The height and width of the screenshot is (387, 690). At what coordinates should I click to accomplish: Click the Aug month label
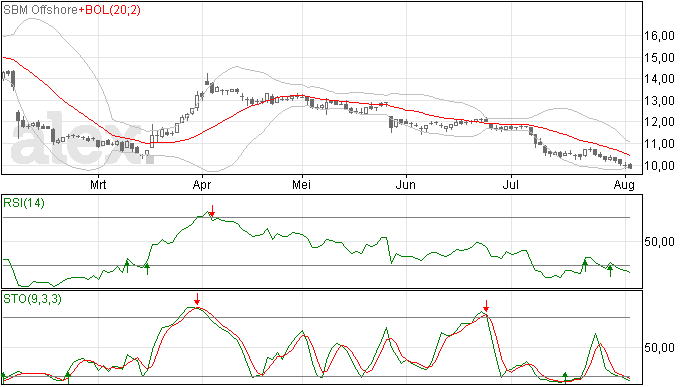(x=624, y=184)
